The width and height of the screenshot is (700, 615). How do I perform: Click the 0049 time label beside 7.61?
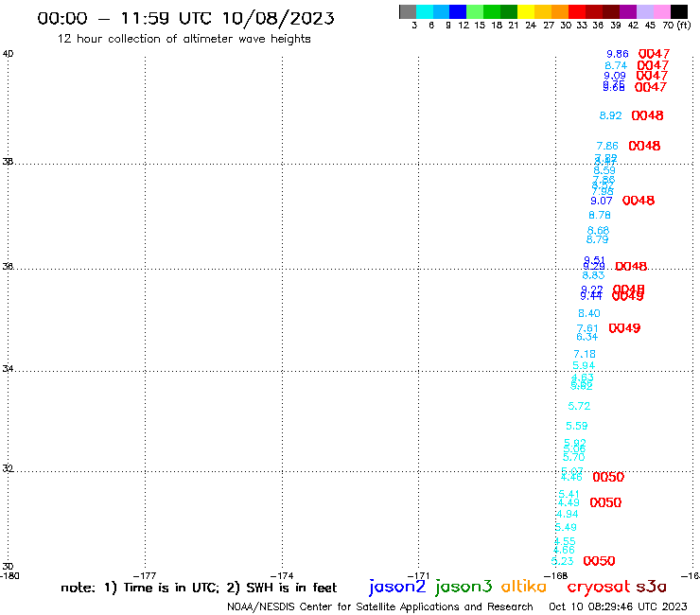624,328
